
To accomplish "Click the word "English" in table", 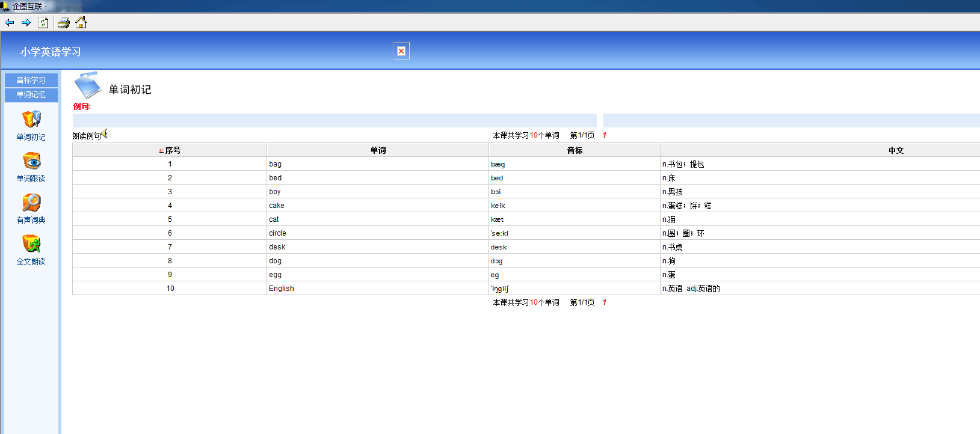I will [x=282, y=289].
